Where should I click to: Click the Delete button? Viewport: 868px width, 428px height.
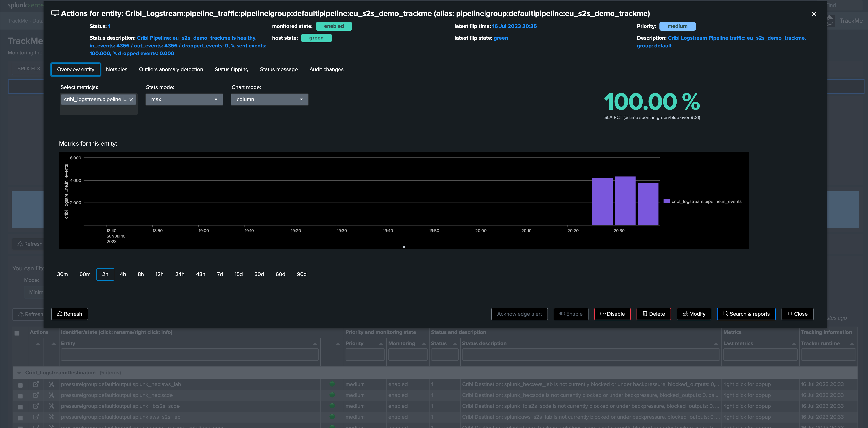point(653,314)
